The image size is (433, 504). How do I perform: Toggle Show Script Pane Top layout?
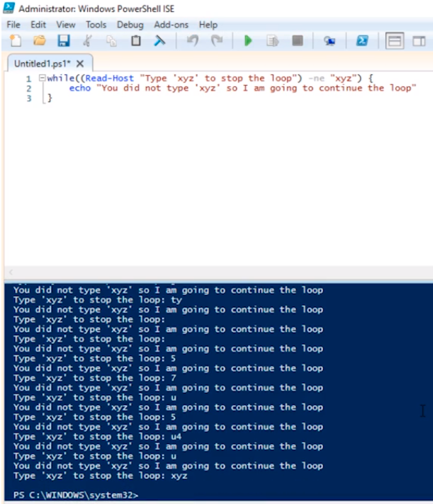click(395, 41)
